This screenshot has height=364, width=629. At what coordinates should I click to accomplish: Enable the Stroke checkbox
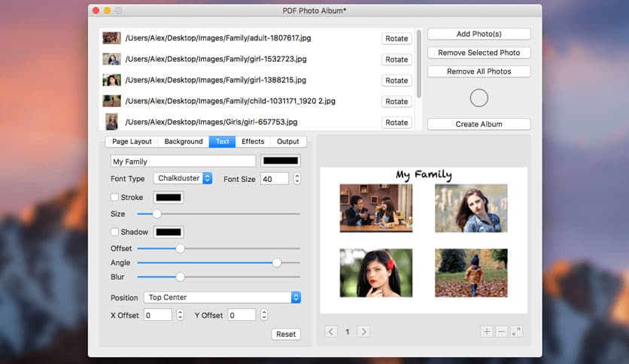115,198
